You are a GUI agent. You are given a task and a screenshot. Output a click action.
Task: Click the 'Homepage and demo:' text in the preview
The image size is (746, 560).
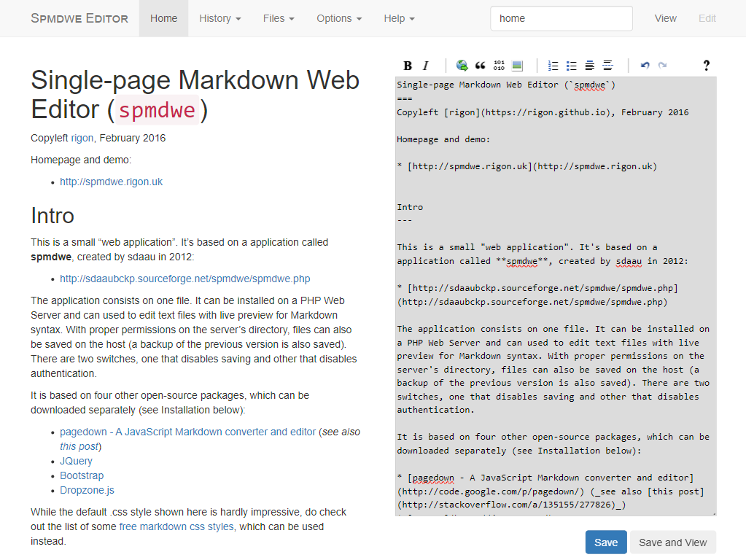(x=81, y=160)
